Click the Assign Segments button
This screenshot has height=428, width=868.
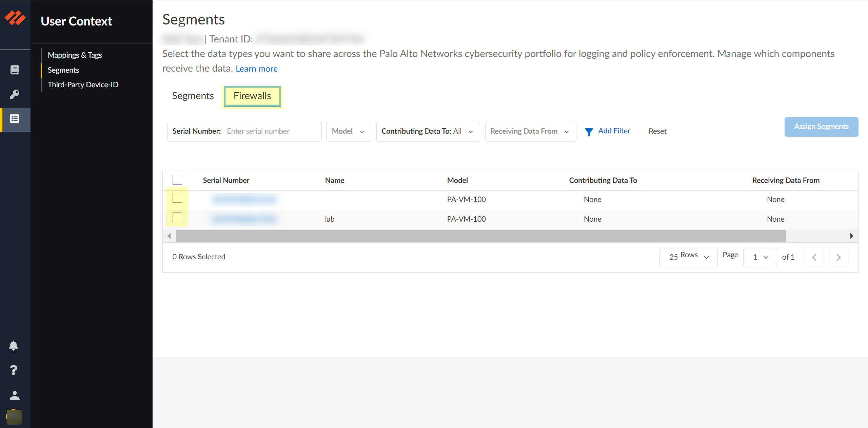pos(821,127)
